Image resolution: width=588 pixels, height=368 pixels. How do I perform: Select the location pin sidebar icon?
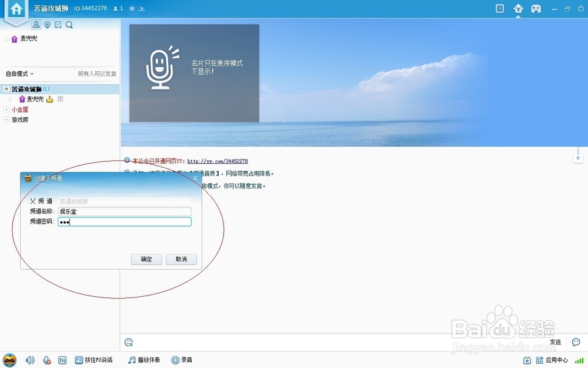[47, 25]
